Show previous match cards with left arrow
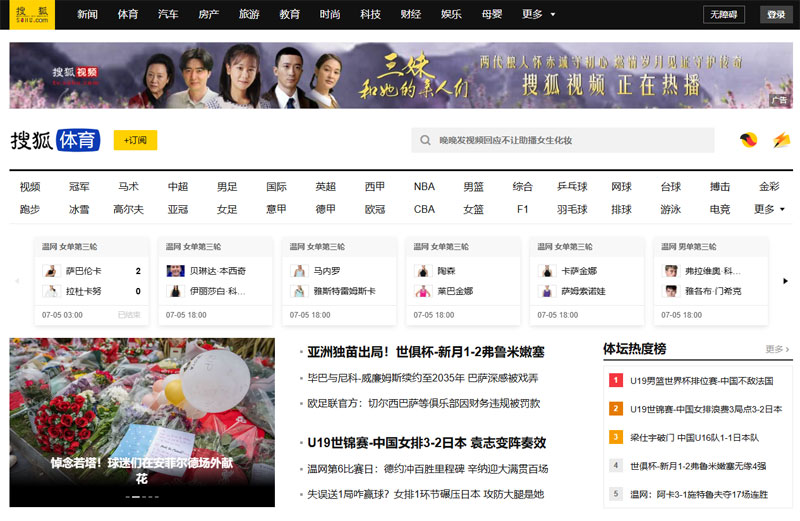This screenshot has height=521, width=800. 17,281
